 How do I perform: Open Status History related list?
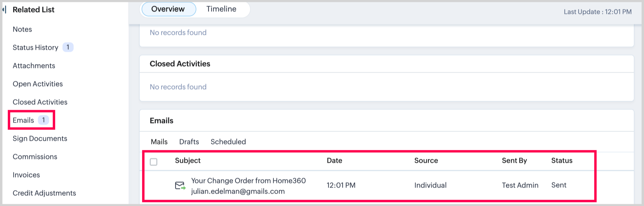tap(35, 48)
